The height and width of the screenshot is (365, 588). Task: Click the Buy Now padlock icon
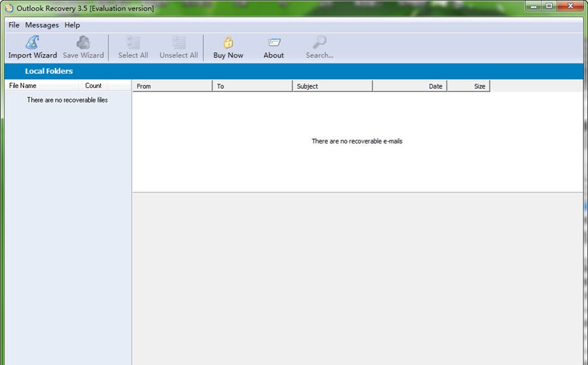click(228, 42)
